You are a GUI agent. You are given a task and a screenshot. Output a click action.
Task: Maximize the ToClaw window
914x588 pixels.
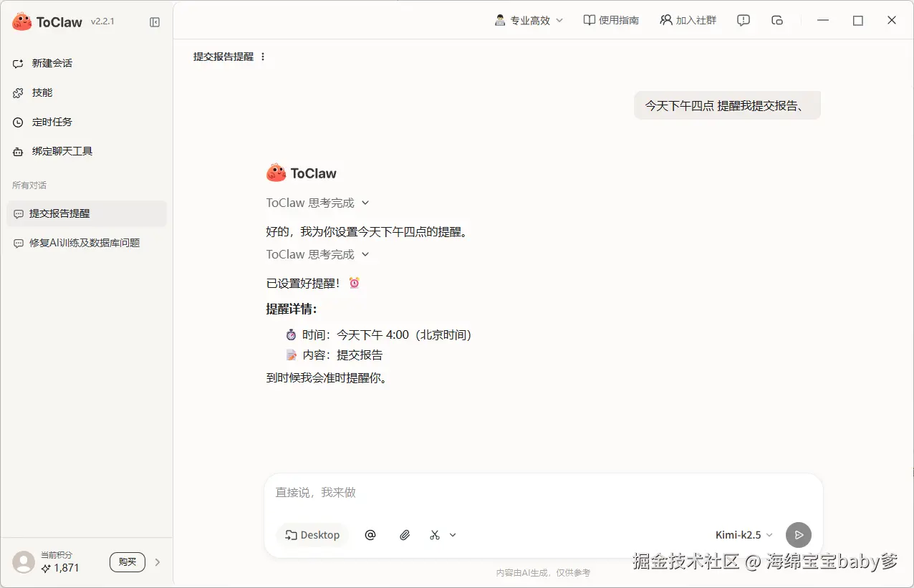coord(858,20)
